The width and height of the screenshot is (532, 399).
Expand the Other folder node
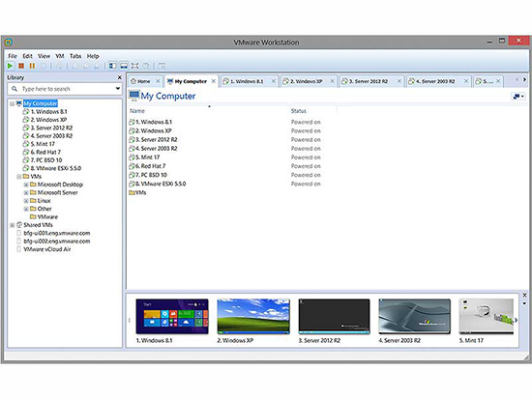coord(26,209)
